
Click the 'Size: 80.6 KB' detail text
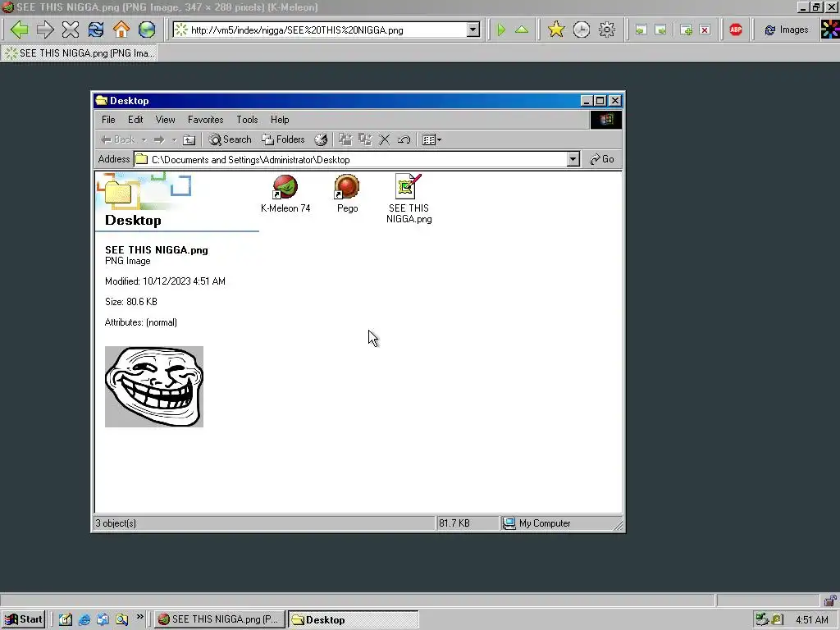click(x=131, y=302)
